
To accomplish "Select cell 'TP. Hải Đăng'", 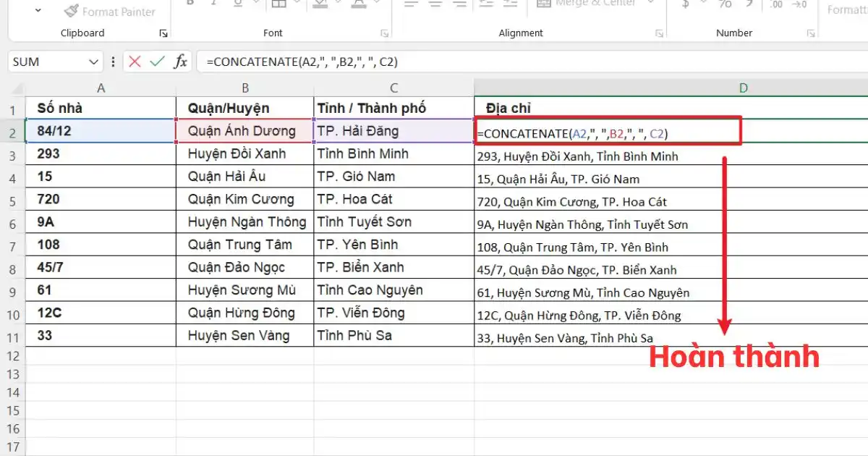I will coord(394,131).
